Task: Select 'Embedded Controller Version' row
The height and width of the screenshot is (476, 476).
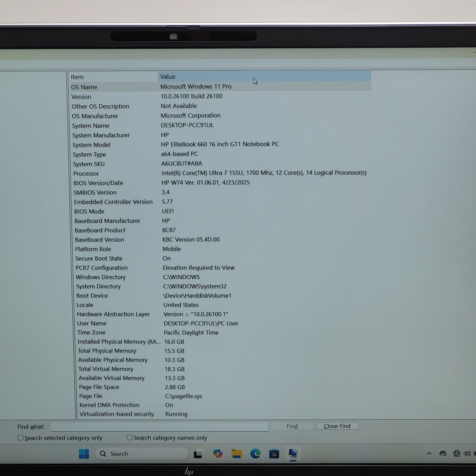Action: pos(113,202)
